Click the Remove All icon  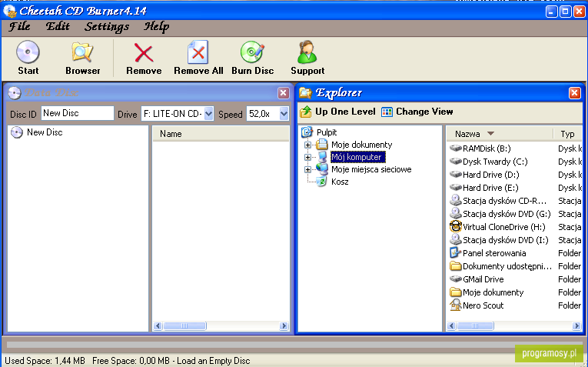pos(198,52)
